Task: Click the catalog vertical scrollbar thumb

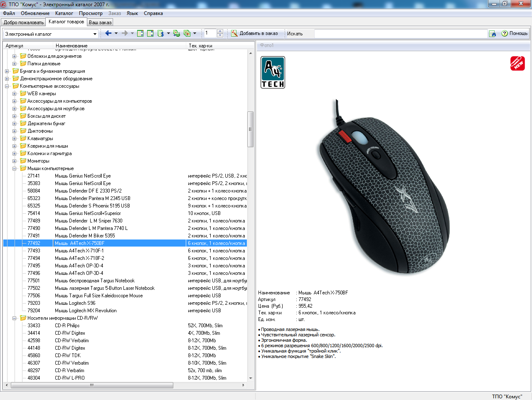Action: pyautogui.click(x=250, y=129)
